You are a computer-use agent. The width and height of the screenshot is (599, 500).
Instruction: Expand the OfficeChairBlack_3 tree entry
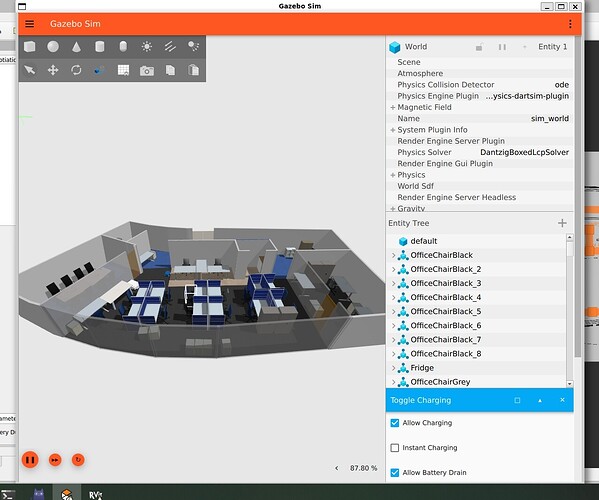pos(393,283)
